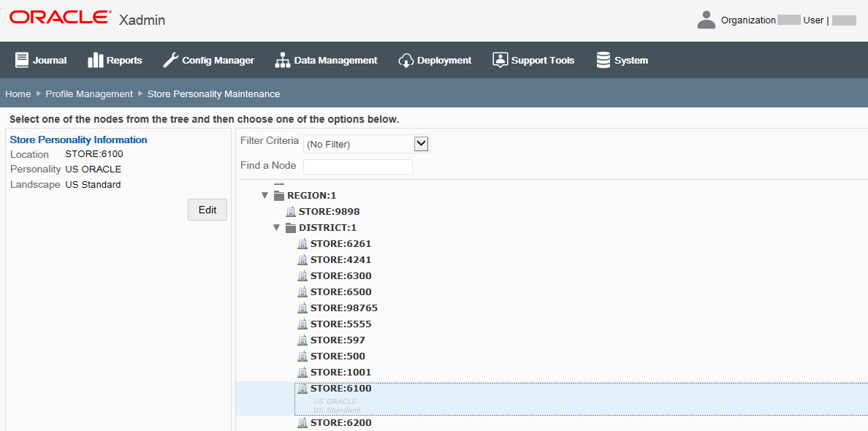Image resolution: width=868 pixels, height=431 pixels.
Task: Click the Store Personality Information heading
Action: pyautogui.click(x=79, y=140)
